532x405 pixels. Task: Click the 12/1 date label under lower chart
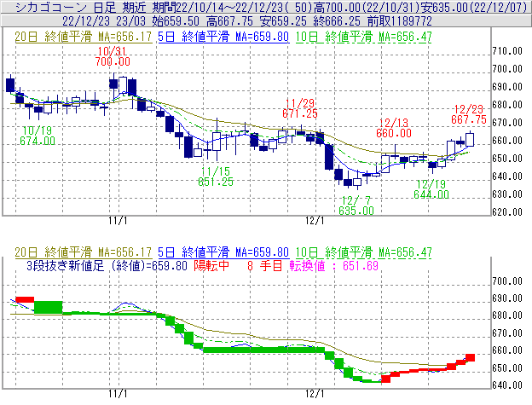[315, 394]
